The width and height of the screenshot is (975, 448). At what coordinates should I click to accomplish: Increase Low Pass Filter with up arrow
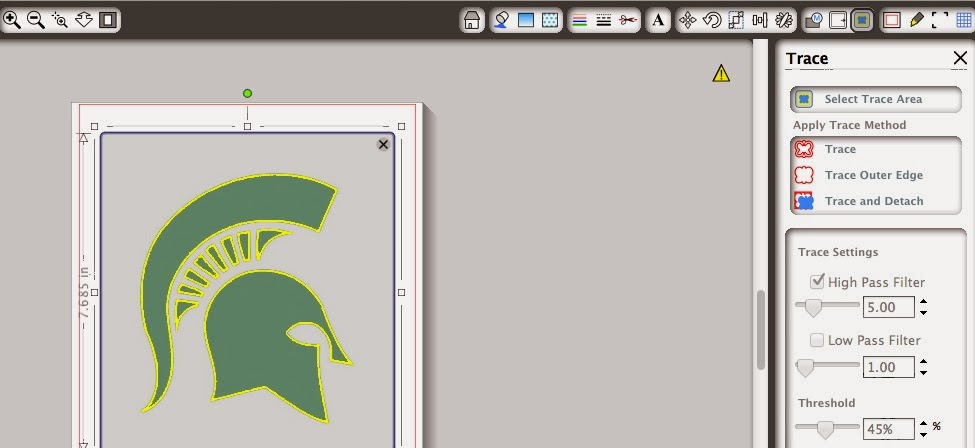[x=923, y=362]
